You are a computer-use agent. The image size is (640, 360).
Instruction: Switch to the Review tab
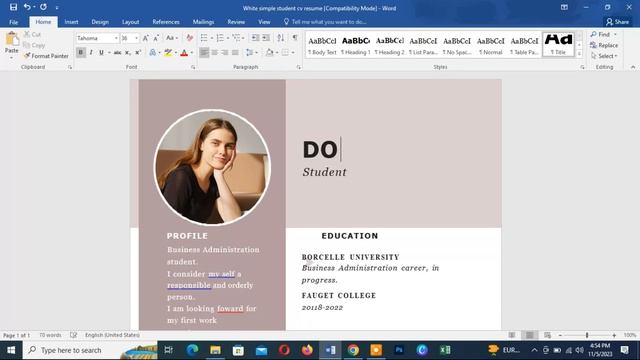coord(236,22)
